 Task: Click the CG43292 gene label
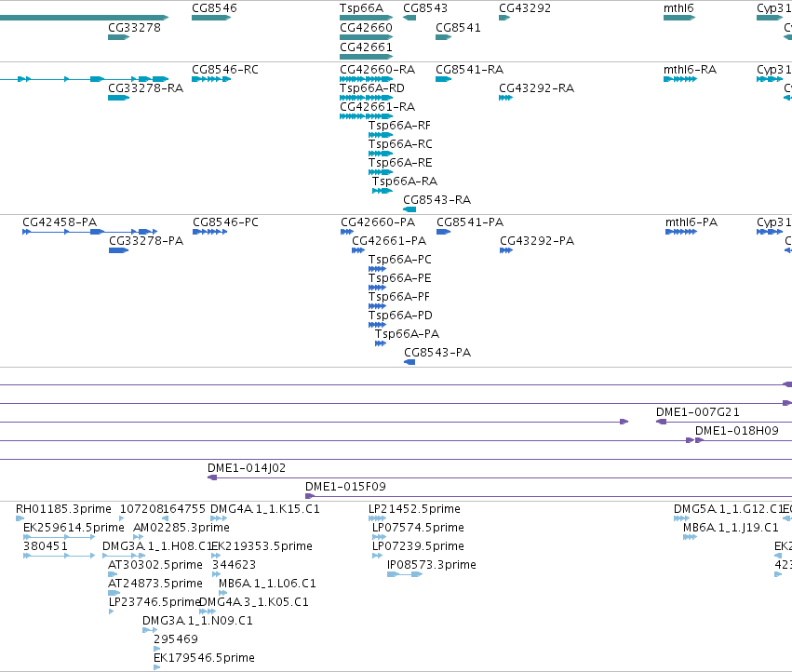pyautogui.click(x=525, y=8)
